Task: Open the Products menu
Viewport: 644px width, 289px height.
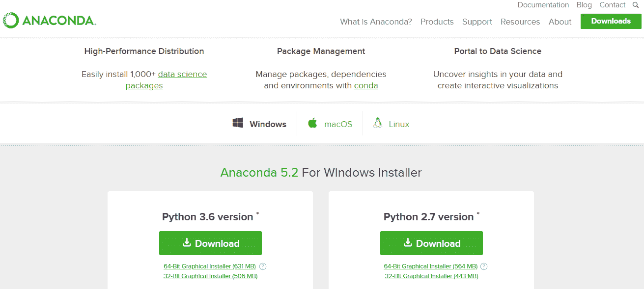Action: click(x=437, y=22)
